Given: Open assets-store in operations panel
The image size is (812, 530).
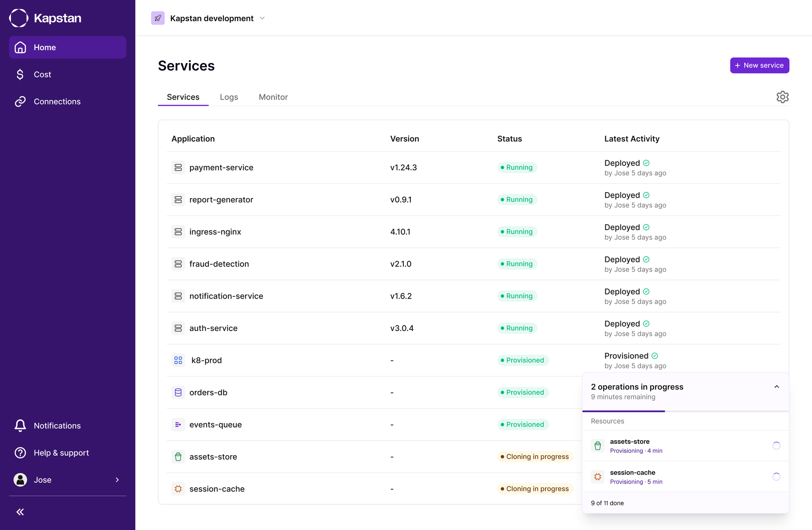Looking at the screenshot, I should point(686,446).
